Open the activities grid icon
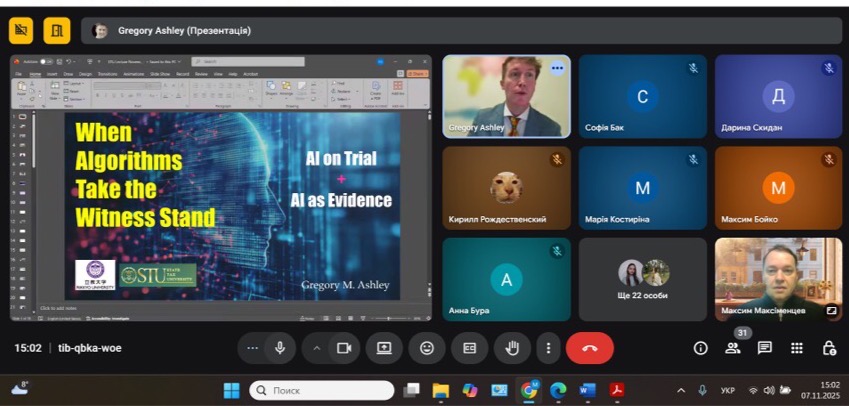The height and width of the screenshot is (406, 849). [797, 348]
